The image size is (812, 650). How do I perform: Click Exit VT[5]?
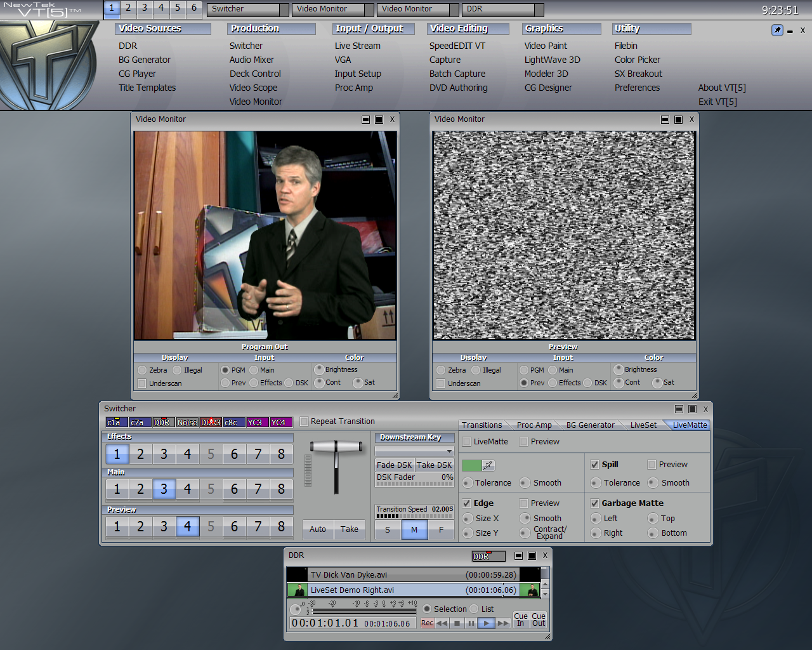[x=717, y=102]
